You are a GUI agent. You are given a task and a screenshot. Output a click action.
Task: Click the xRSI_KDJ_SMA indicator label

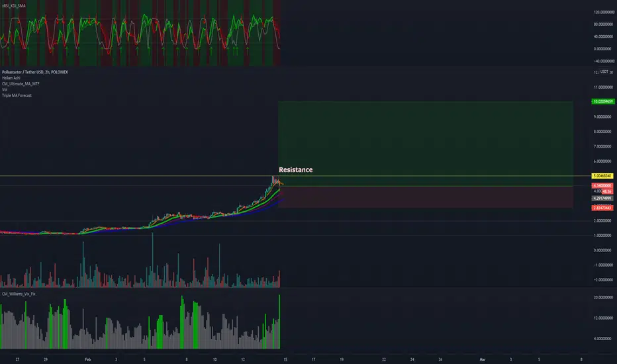pyautogui.click(x=14, y=6)
